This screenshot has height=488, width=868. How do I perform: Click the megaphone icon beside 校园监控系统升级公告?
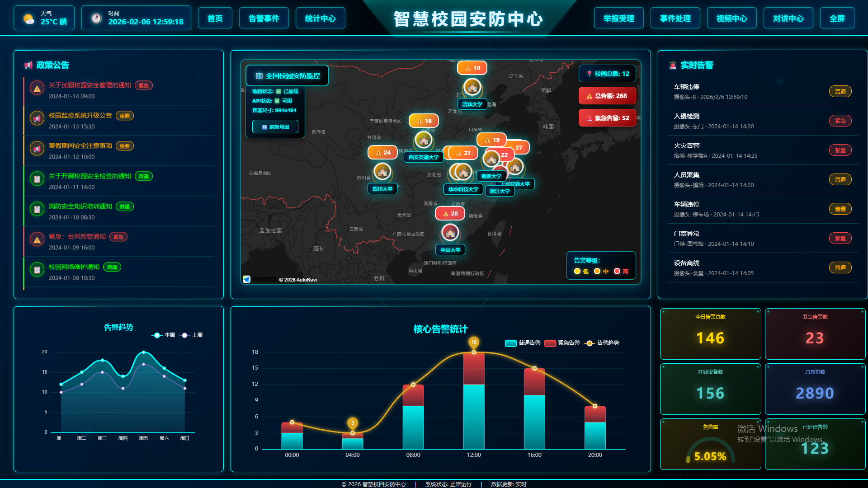point(37,118)
